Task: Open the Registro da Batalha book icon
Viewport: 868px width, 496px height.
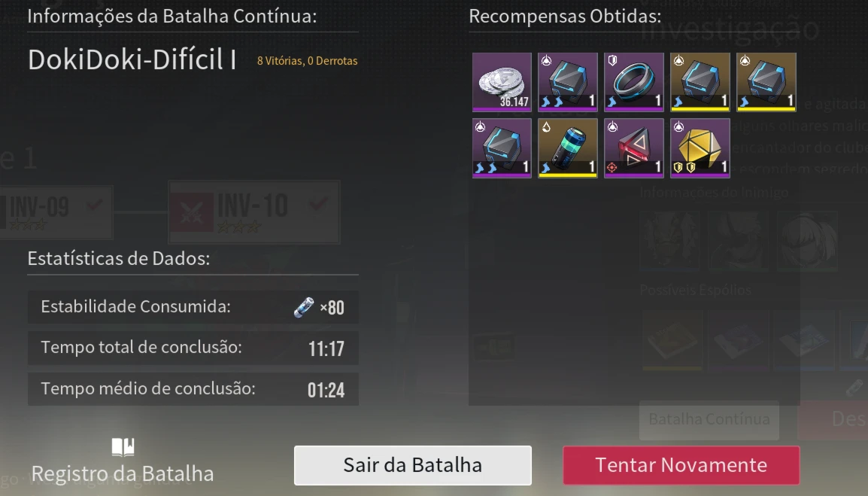Action: 123,446
